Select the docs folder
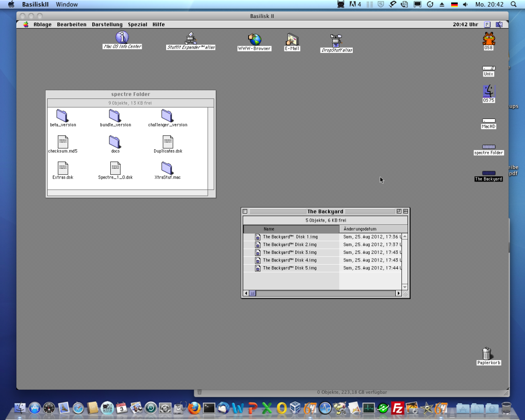Image resolution: width=525 pixels, height=420 pixels. (115, 142)
